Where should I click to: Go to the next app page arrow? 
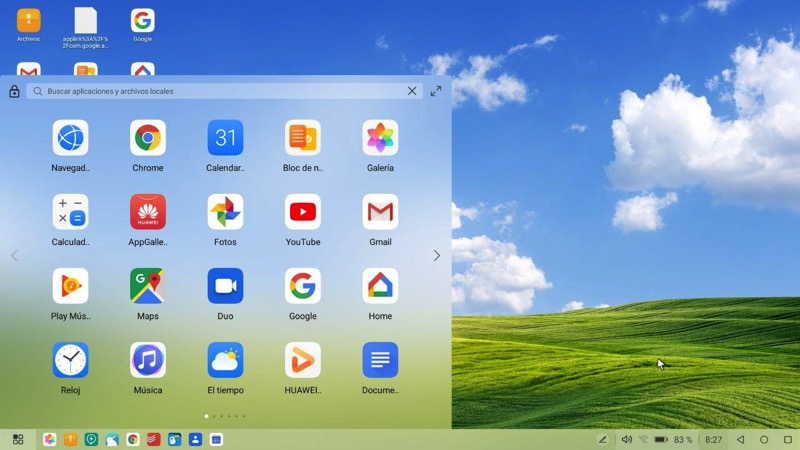coord(437,256)
